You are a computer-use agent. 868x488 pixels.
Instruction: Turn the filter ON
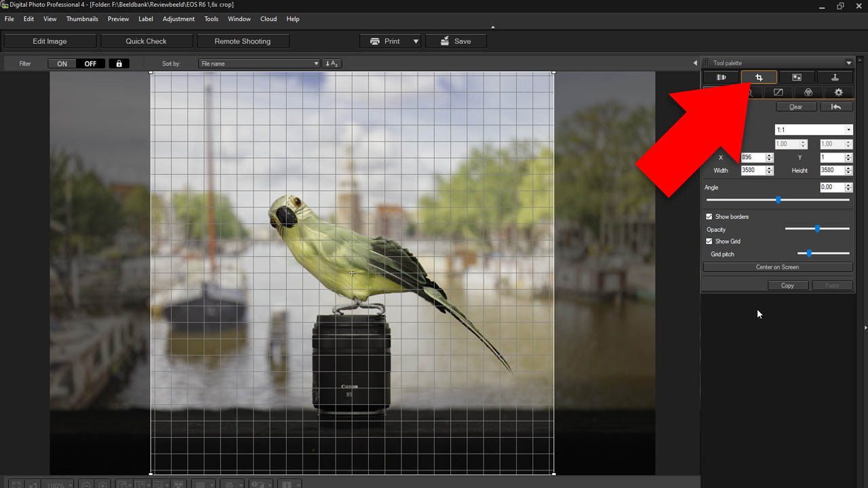[x=62, y=64]
